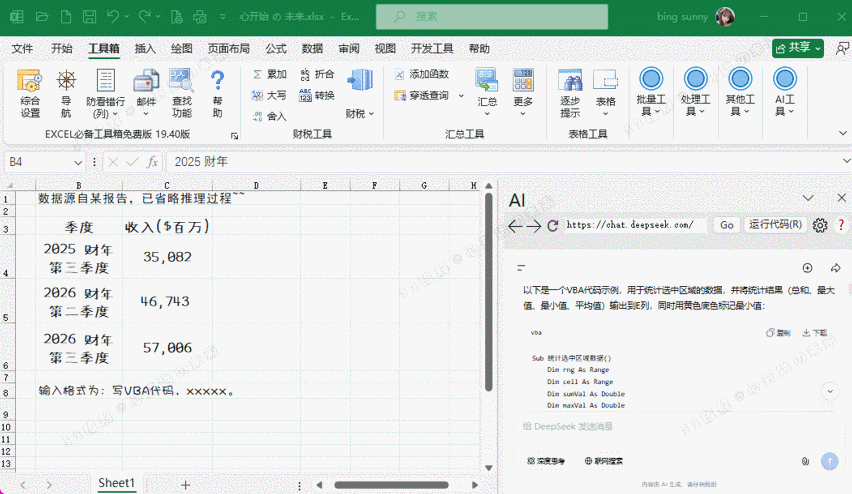
Task: Toggle the DeepSeek sidebar menu
Action: (520, 268)
